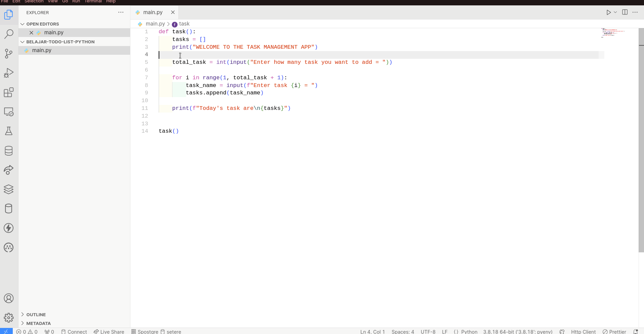The width and height of the screenshot is (644, 334).
Task: Open the Search view in activity bar
Action: (9, 34)
